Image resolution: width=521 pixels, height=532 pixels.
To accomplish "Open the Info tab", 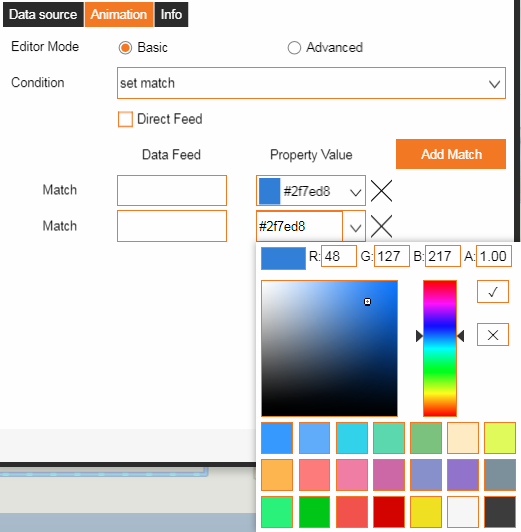I will point(171,14).
